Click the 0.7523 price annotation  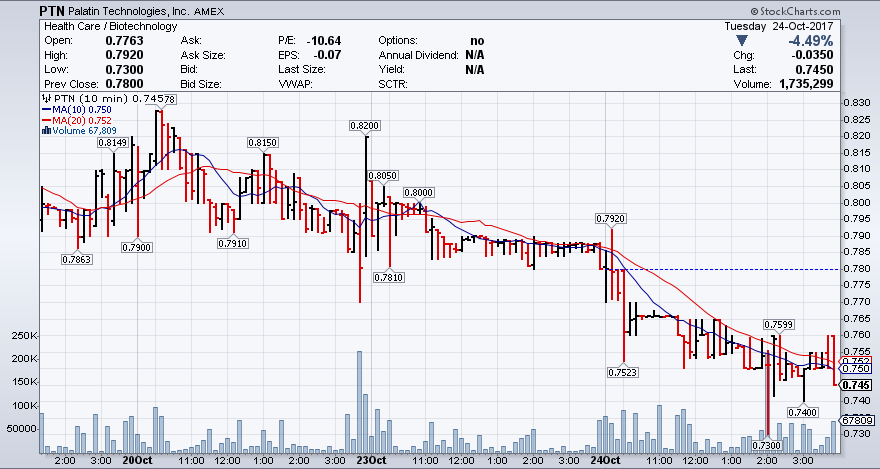(x=622, y=372)
